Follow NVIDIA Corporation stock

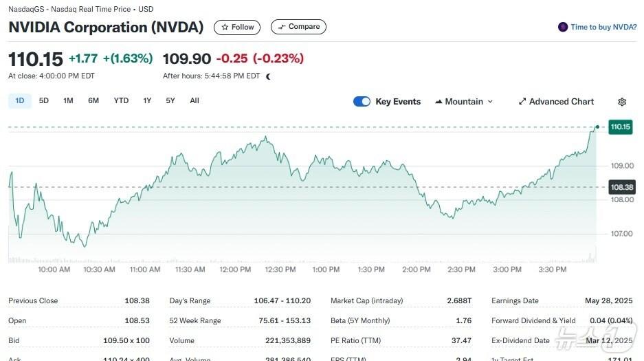point(237,28)
